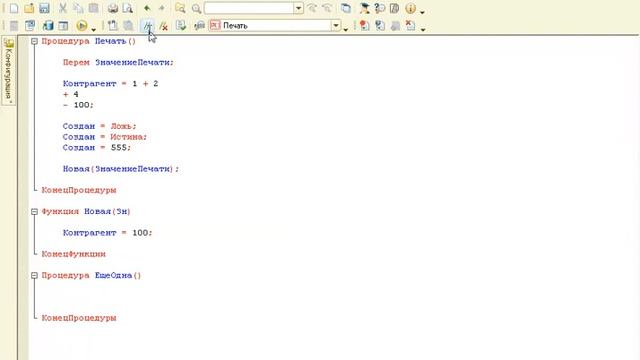Find next occurrence icon
The image size is (640, 360).
tap(327, 8)
